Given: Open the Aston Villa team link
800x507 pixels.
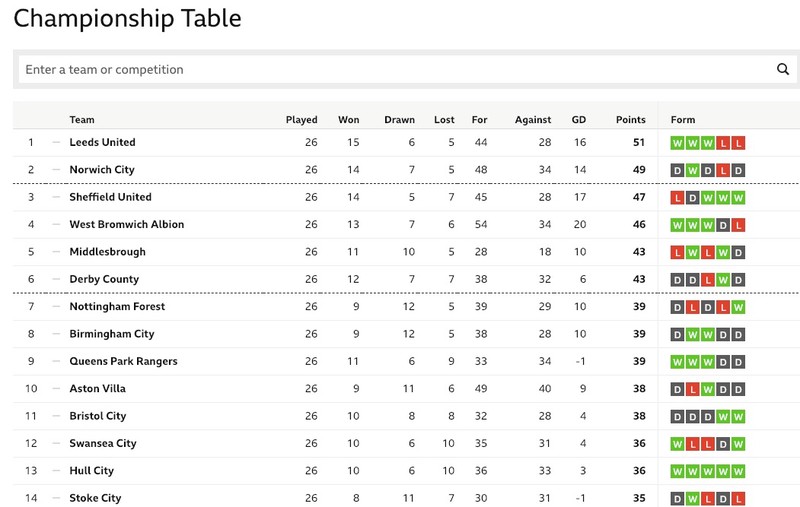Looking at the screenshot, I should (97, 389).
